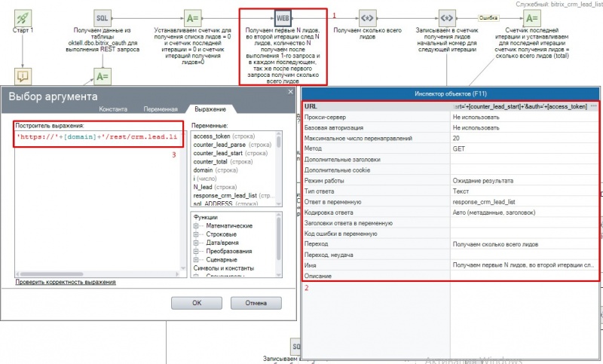Screen dimensions: 603x364
Task: Select the parse node 'Получаем сколько всего лидов'
Action: pyautogui.click(x=367, y=18)
